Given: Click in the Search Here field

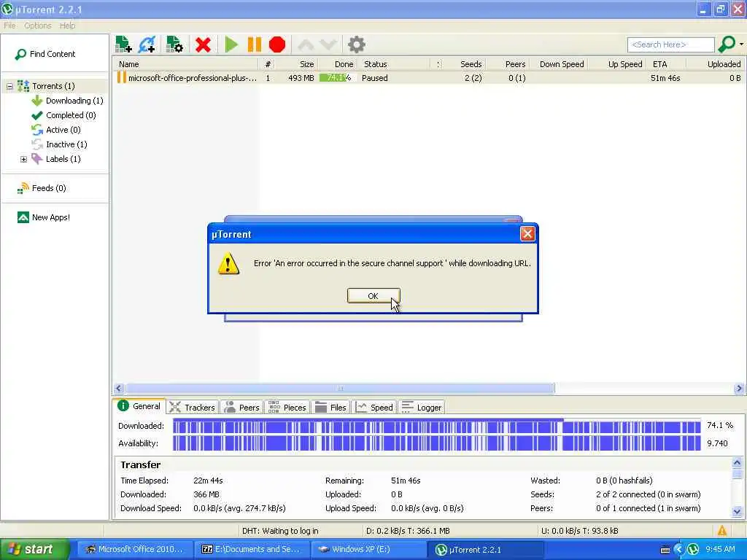Looking at the screenshot, I should click(671, 44).
